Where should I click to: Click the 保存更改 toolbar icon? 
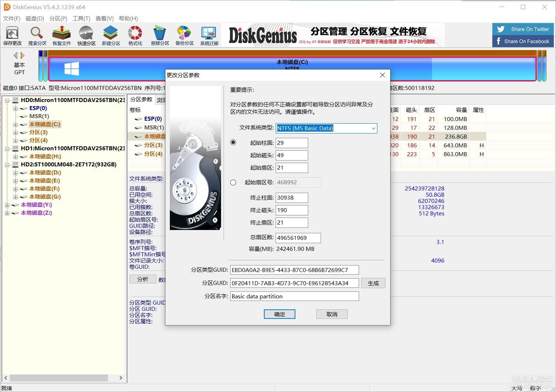[x=12, y=35]
